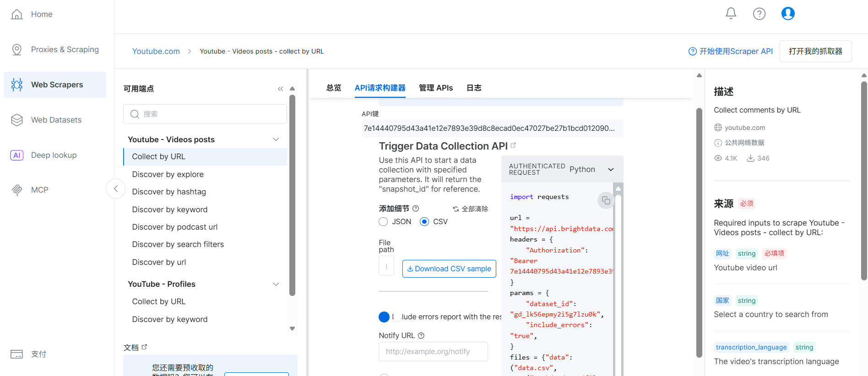Switch to the 总览 tab
Image resolution: width=868 pixels, height=376 pixels.
pyautogui.click(x=334, y=88)
